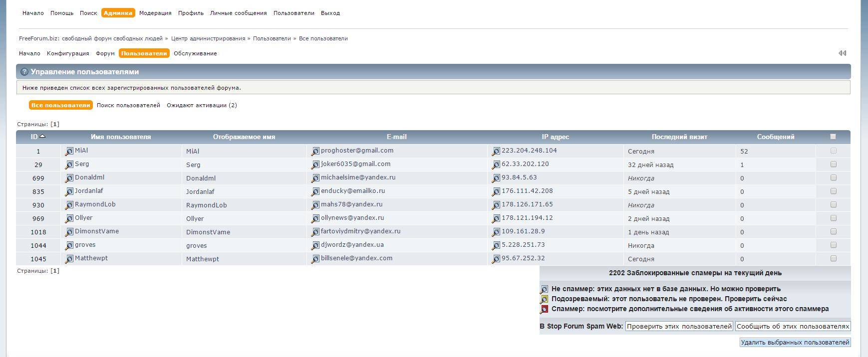
Task: Click Выход to log out
Action: coord(330,13)
